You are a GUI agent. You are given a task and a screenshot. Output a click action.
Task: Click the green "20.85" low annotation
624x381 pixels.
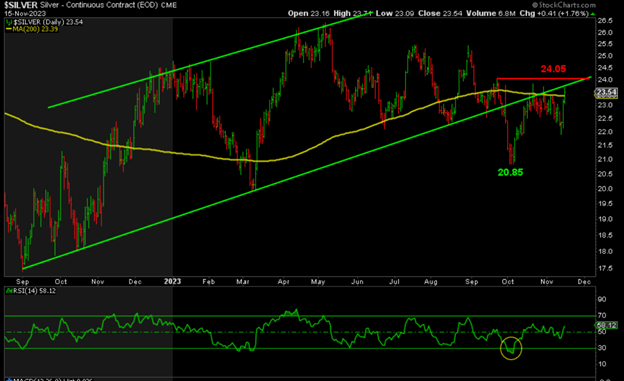point(510,172)
